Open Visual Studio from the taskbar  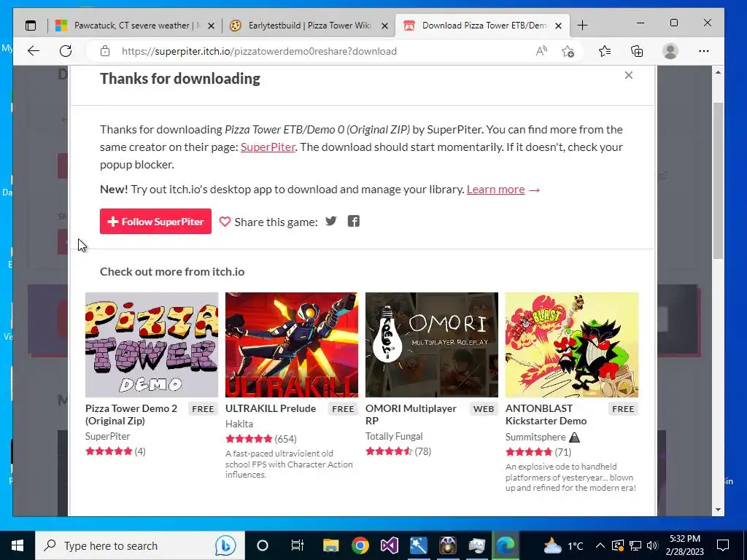(x=390, y=545)
